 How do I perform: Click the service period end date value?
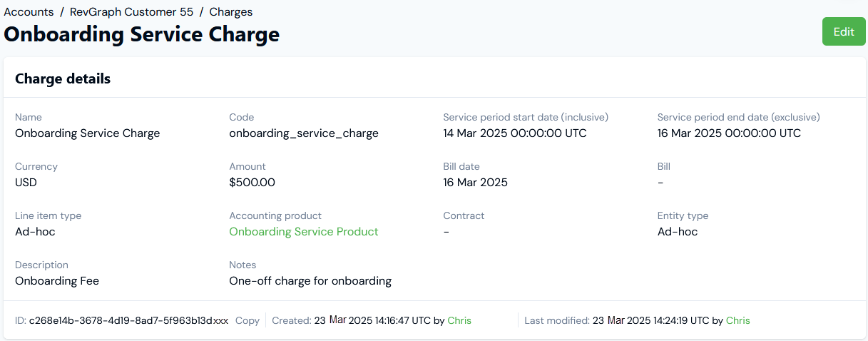coord(729,133)
